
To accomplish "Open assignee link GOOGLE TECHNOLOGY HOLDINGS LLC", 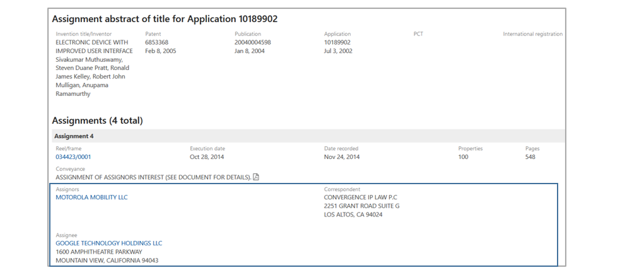I will (109, 243).
